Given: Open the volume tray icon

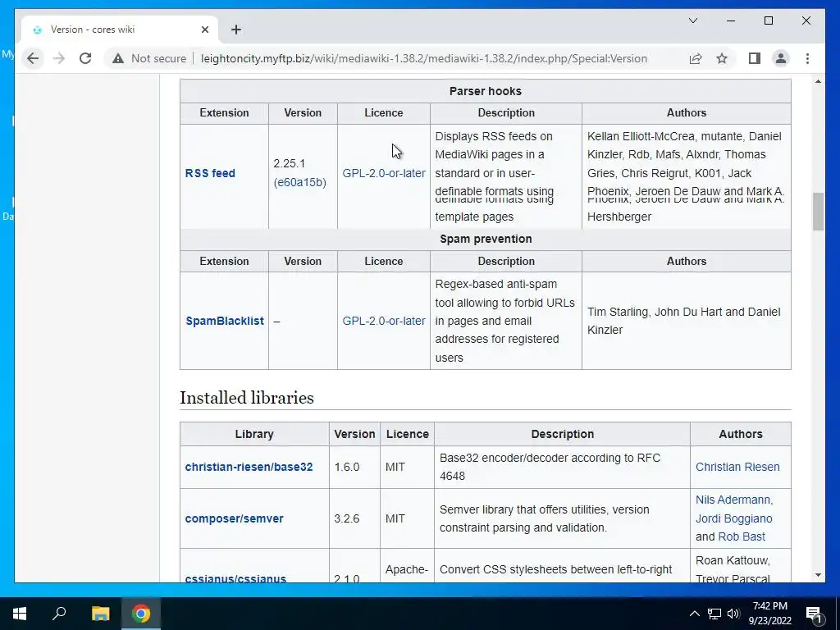Looking at the screenshot, I should coord(733,614).
